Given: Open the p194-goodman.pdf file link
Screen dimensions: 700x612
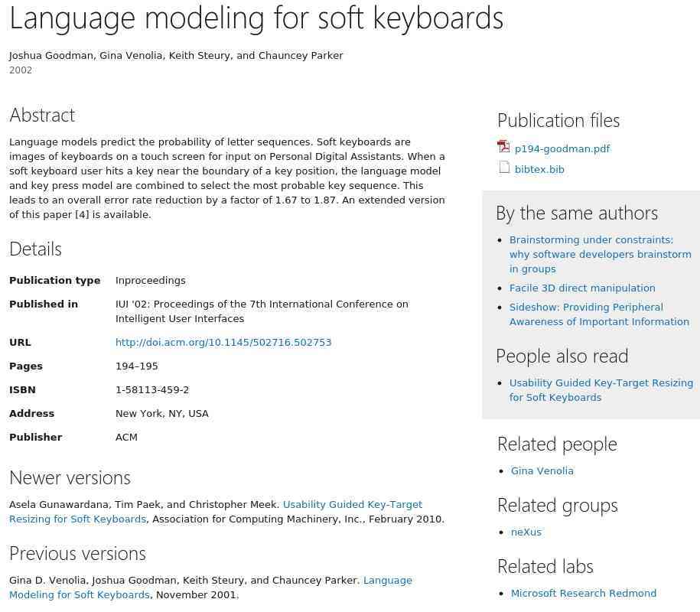Looking at the screenshot, I should [x=562, y=148].
